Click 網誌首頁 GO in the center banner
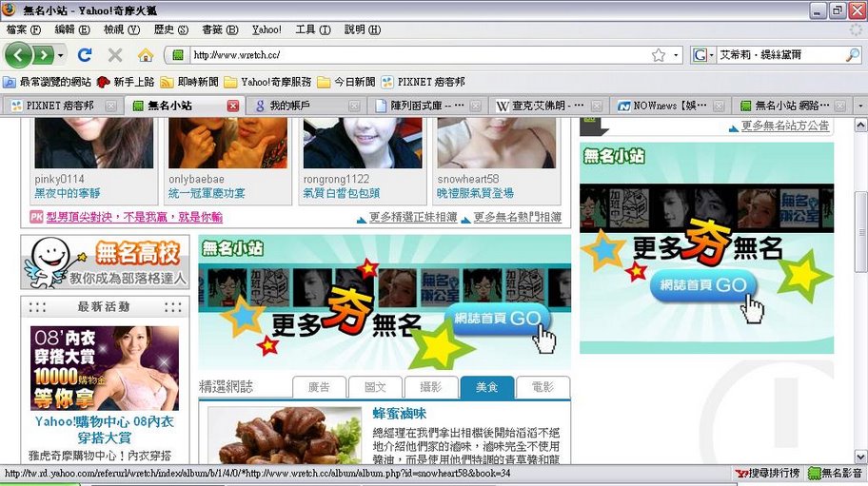 pos(498,318)
